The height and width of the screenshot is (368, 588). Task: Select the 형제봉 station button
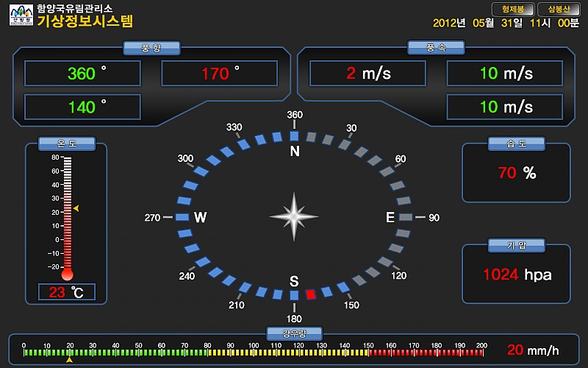[x=512, y=10]
